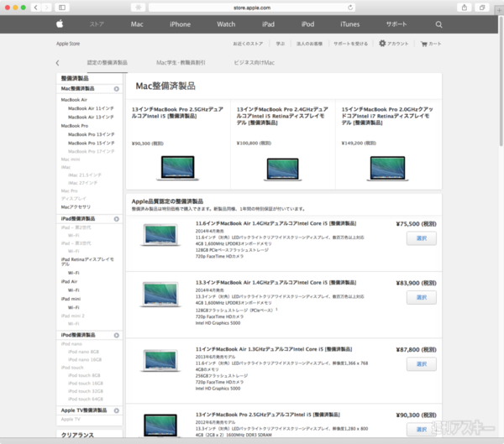
Task: Open new tab plus button
Action: pyautogui.click(x=499, y=11)
